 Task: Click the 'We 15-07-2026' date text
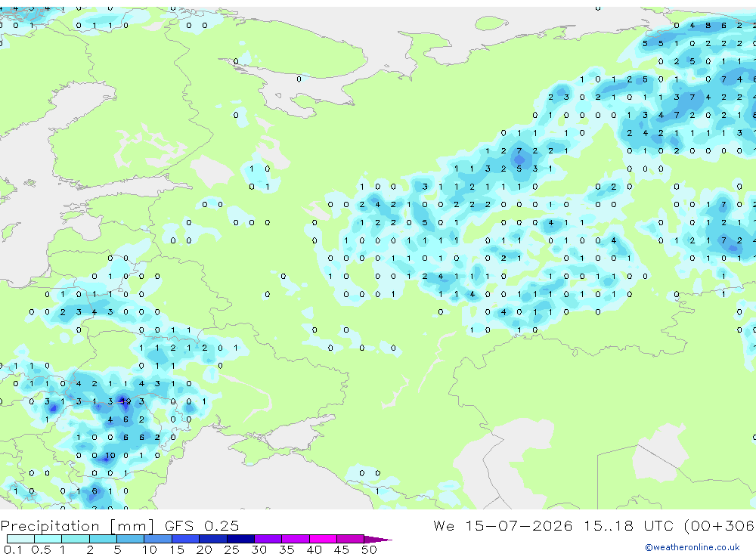pos(503,525)
